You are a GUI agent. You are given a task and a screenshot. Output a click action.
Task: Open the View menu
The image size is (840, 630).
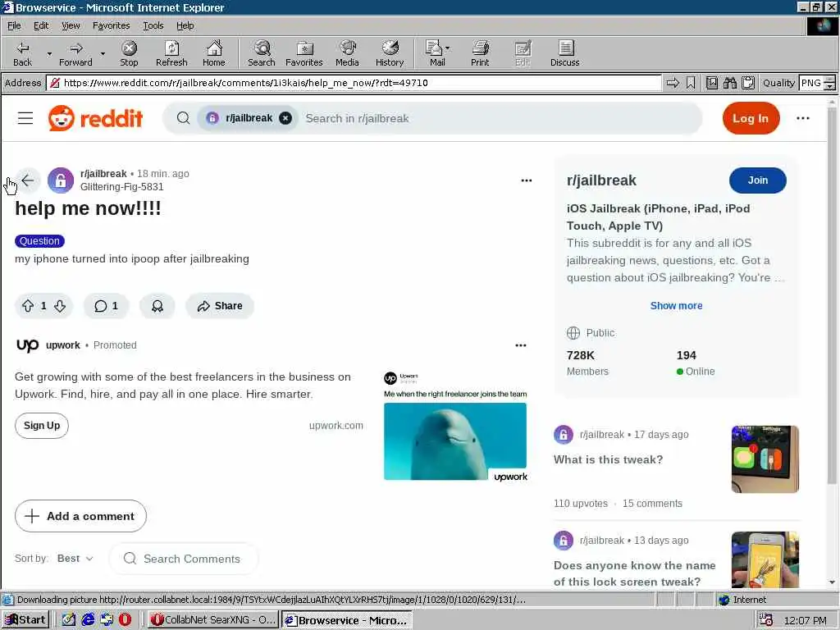pyautogui.click(x=71, y=25)
